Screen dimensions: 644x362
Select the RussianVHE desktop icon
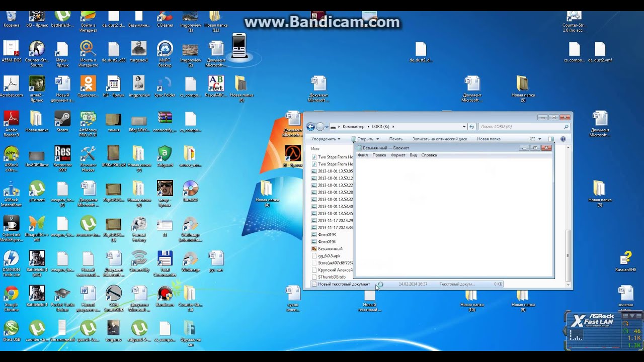625,261
